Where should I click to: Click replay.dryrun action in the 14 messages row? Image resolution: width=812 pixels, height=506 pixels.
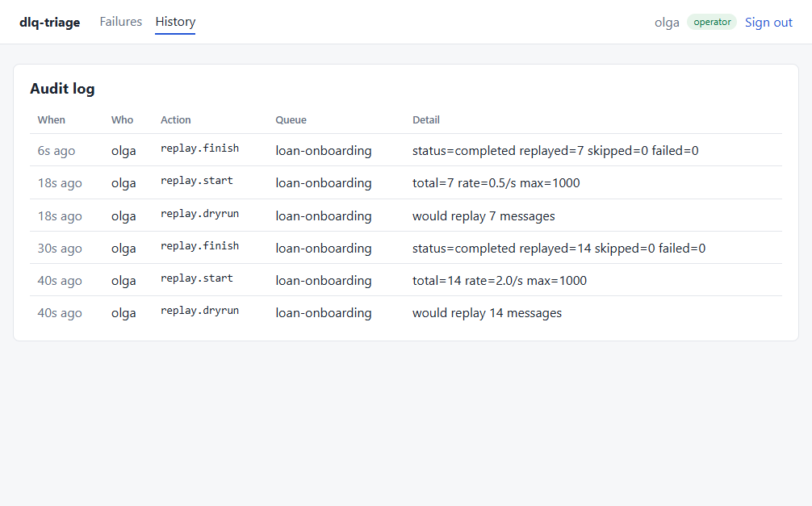[200, 311]
